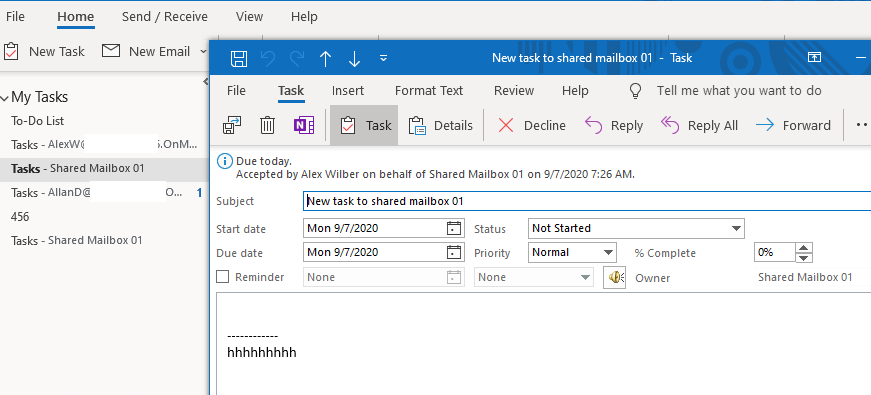Image resolution: width=871 pixels, height=395 pixels.
Task: Click the Delete trash can icon
Action: click(267, 126)
